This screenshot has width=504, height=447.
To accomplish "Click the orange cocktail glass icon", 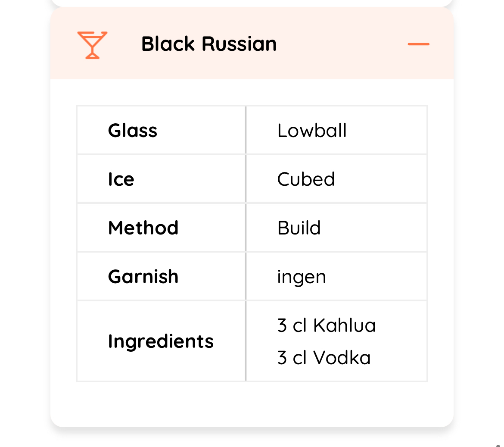I will (x=92, y=45).
